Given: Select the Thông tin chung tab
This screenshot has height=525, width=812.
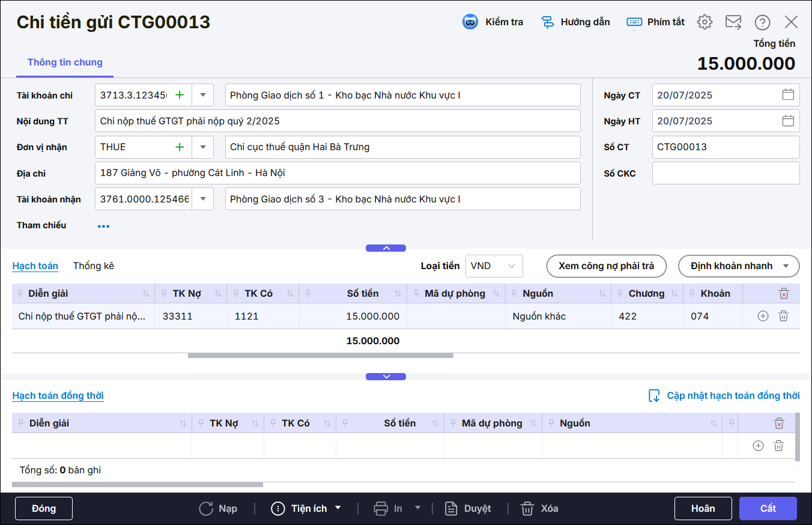Looking at the screenshot, I should coord(65,62).
